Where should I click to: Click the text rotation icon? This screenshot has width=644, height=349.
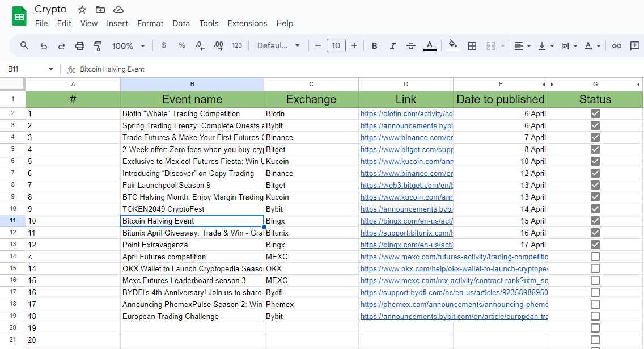pos(588,45)
